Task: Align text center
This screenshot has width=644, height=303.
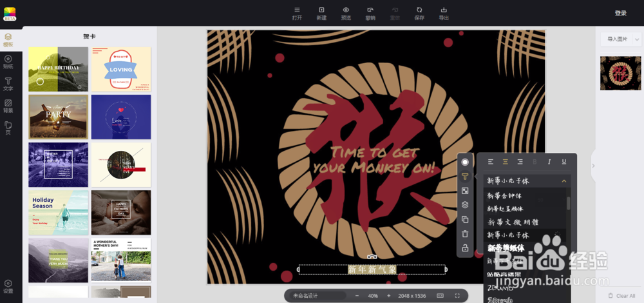Action: click(x=505, y=162)
